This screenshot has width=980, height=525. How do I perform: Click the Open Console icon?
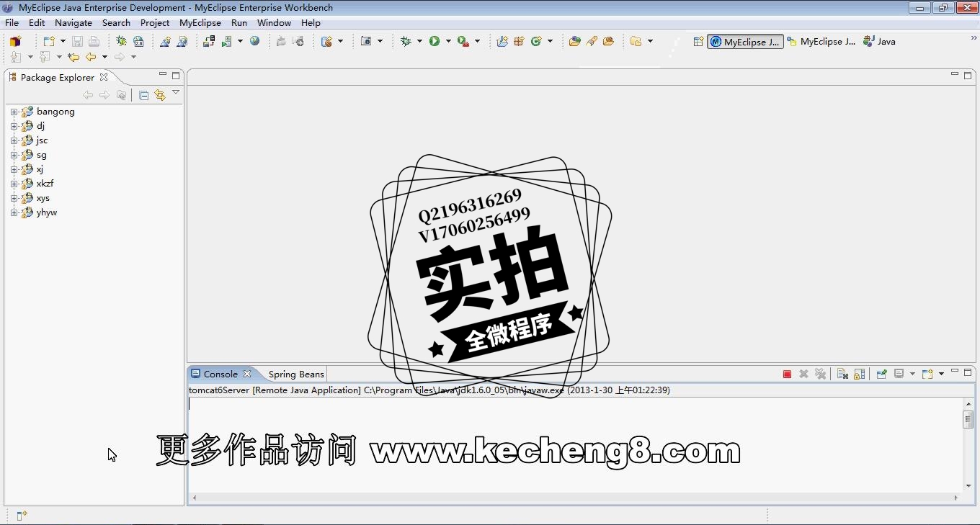coord(927,374)
